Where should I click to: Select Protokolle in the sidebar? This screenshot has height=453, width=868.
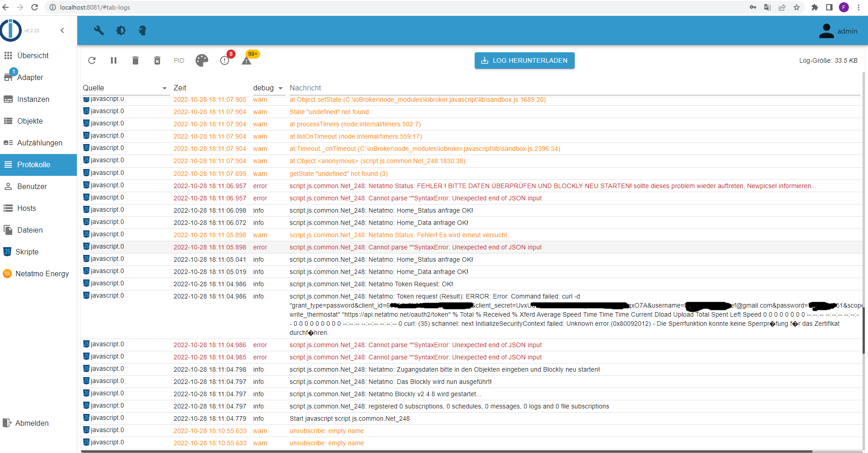(x=38, y=164)
